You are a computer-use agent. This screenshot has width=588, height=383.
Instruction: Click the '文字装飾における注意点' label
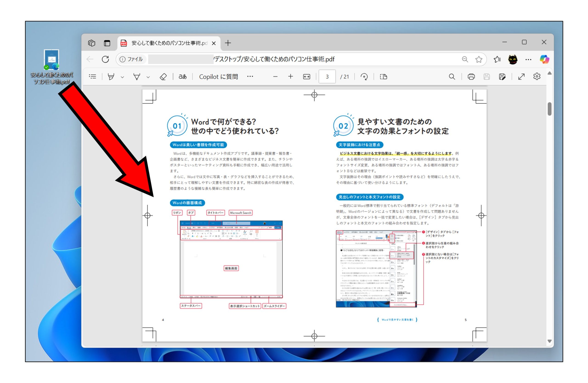(x=359, y=145)
